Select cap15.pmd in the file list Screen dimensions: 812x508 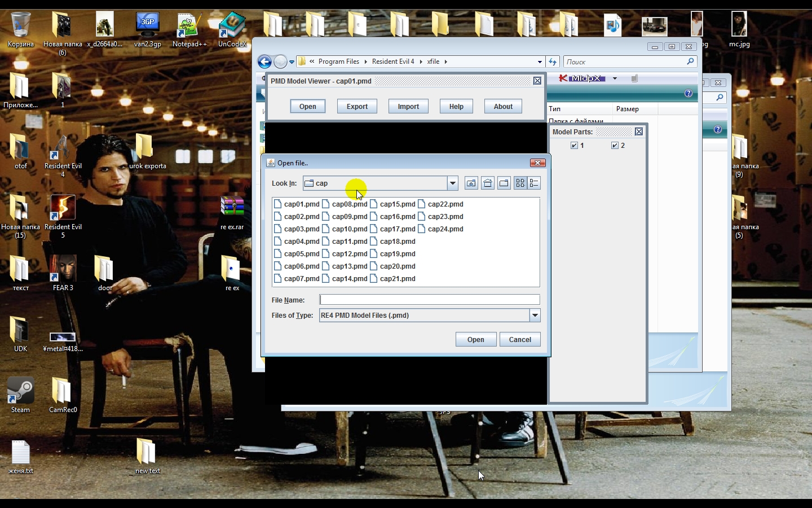pyautogui.click(x=392, y=204)
